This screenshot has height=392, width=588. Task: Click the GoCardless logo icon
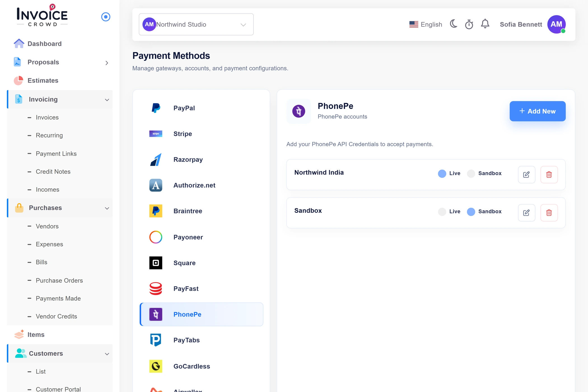click(156, 366)
